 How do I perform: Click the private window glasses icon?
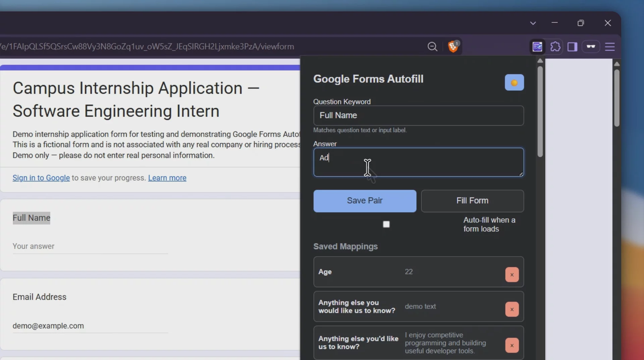pos(591,47)
